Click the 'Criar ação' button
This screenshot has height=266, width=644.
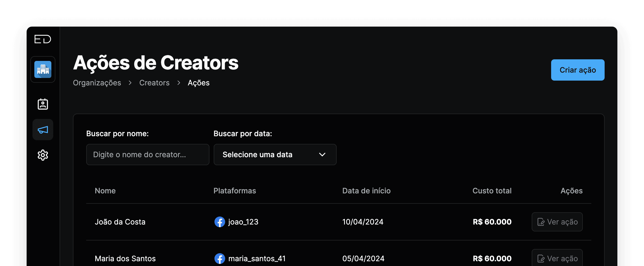(x=578, y=70)
